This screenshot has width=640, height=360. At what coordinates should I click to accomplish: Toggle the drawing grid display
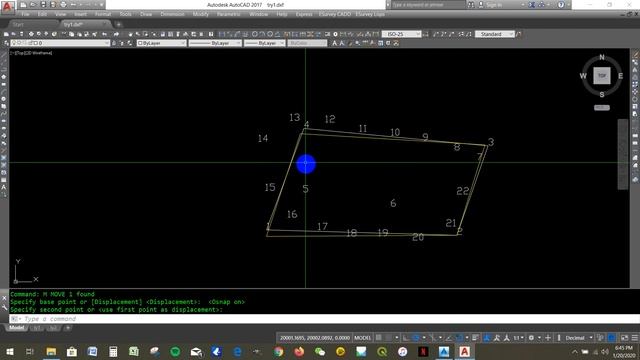click(x=379, y=338)
